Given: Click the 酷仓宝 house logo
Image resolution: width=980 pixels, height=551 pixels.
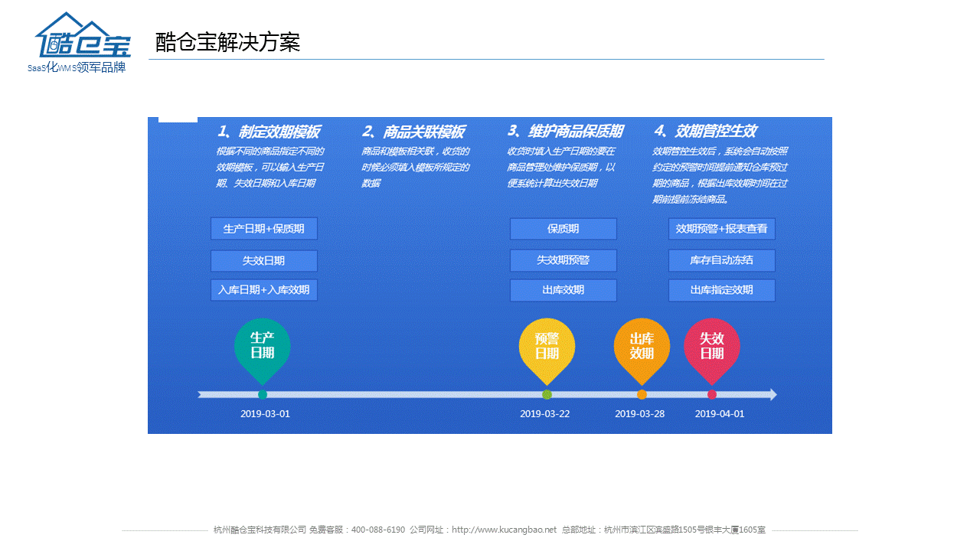Looking at the screenshot, I should point(82,37).
